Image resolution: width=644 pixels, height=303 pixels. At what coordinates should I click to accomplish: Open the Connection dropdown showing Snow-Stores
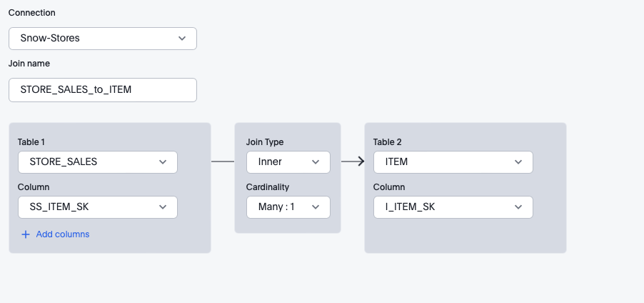click(102, 38)
